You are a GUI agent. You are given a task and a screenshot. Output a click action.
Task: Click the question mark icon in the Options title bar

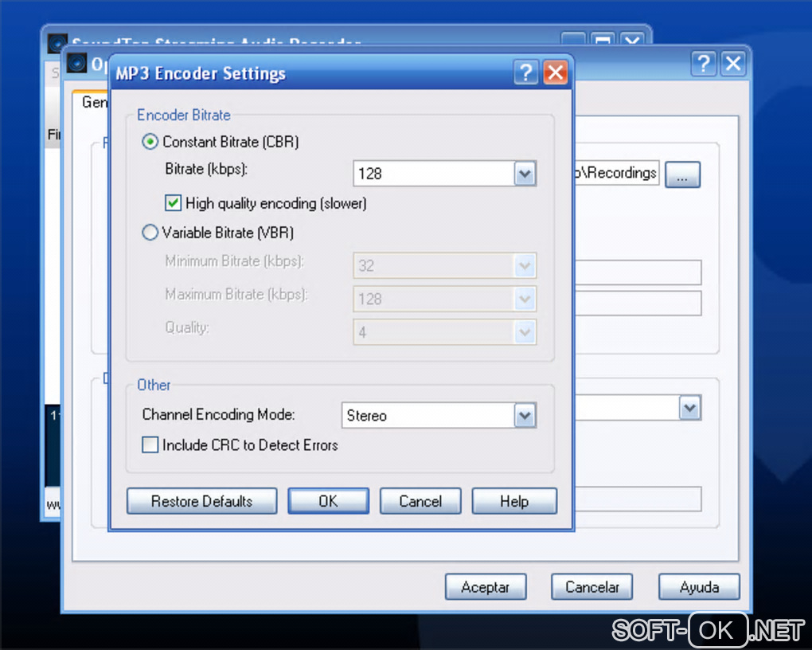click(x=704, y=64)
